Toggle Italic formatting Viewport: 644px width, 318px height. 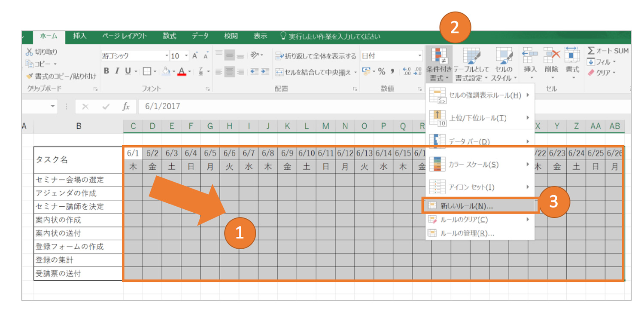tap(116, 71)
